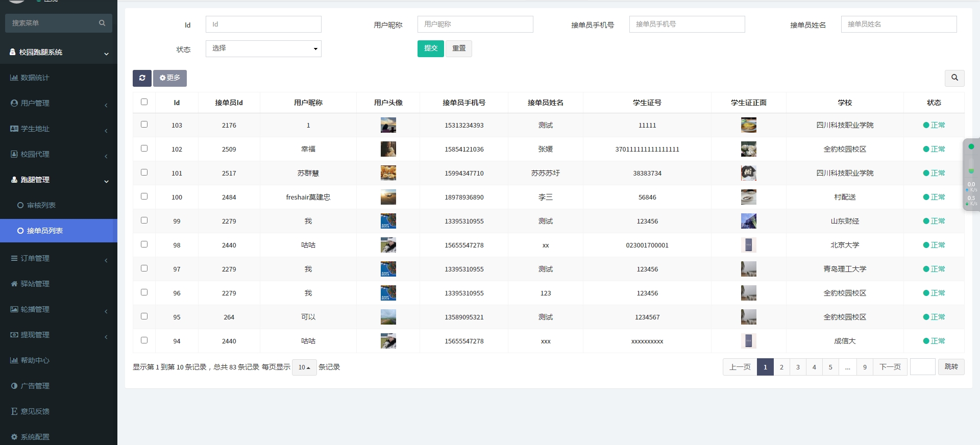The height and width of the screenshot is (445, 980).
Task: Go to 审核列表 in sidebar
Action: [x=41, y=205]
